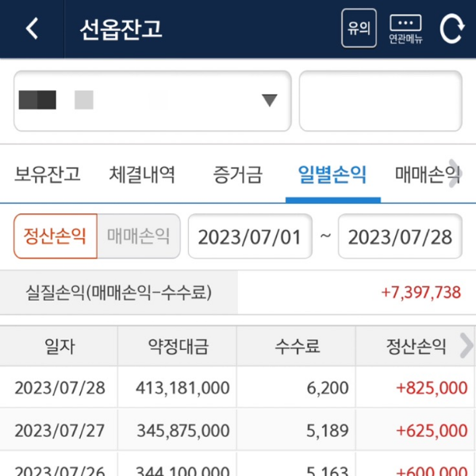Select the 일별손익 tab
Viewport: 476px width, 476px height.
point(332,174)
